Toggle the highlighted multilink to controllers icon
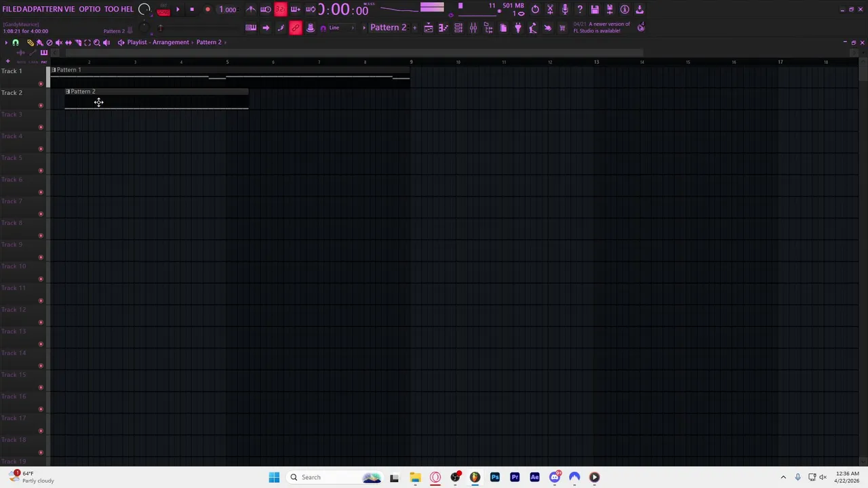This screenshot has height=488, width=868. coord(296,28)
